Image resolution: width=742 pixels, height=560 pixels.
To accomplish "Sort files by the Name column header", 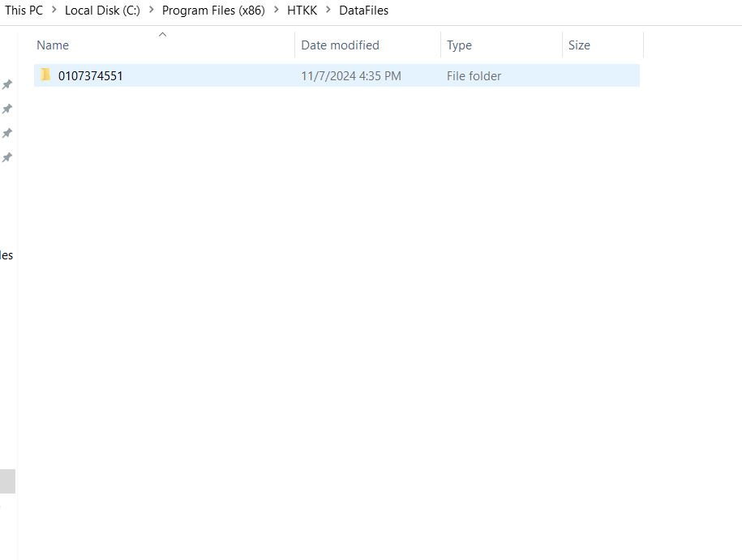I will (x=53, y=45).
